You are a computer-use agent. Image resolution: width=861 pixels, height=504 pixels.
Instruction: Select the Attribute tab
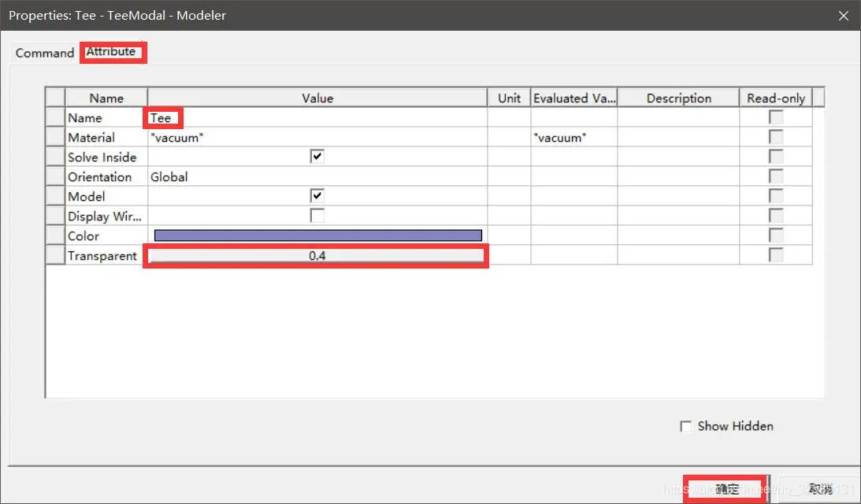pos(111,52)
